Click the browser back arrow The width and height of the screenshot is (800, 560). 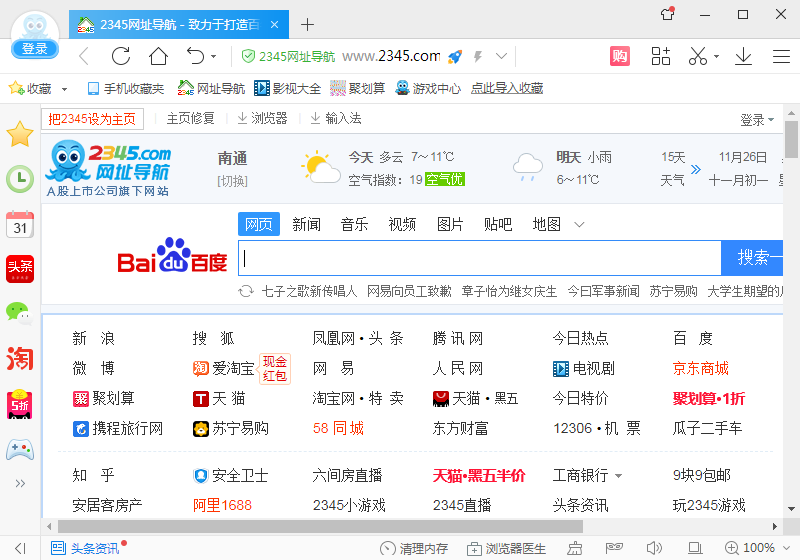84,56
